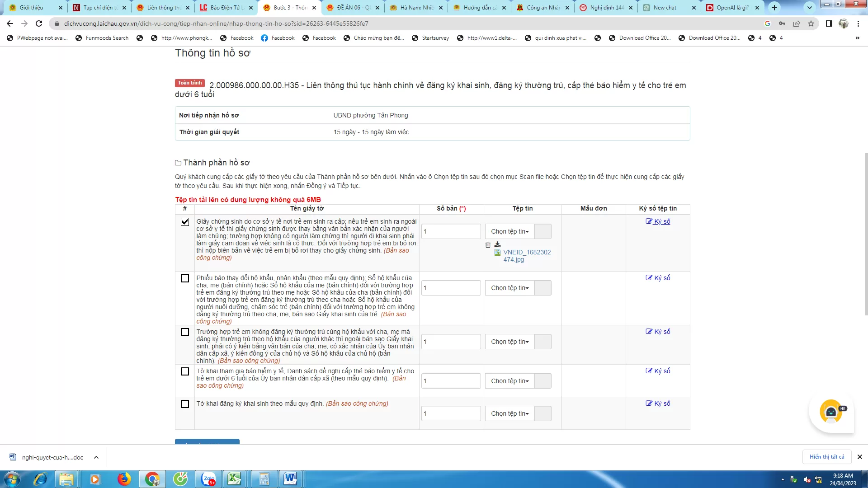Reload the page in Chrome

[x=39, y=23]
